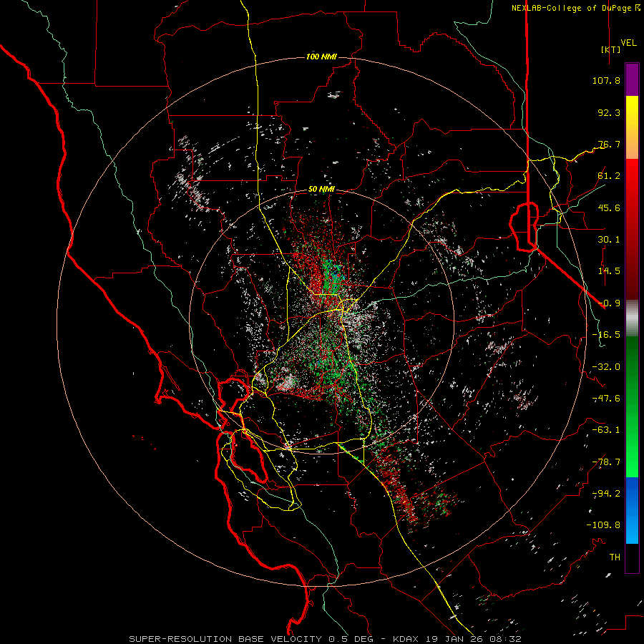
Task: Click the TH legend label
Action: [615, 557]
